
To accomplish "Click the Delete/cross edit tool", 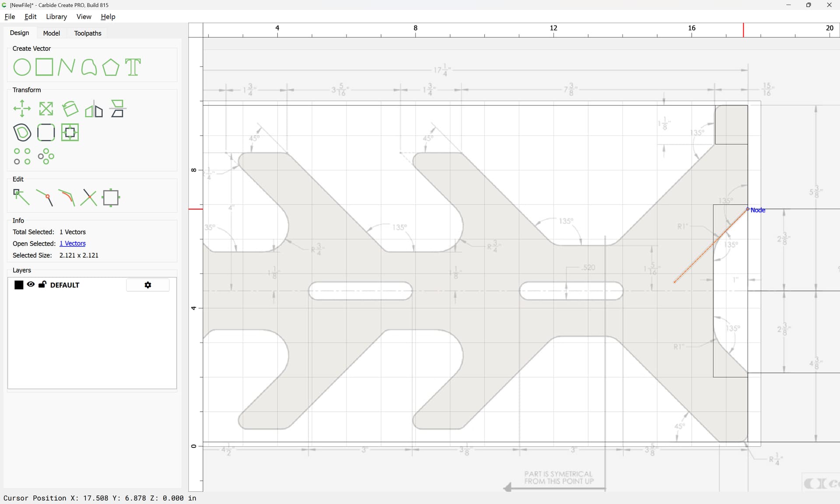I will pyautogui.click(x=89, y=198).
